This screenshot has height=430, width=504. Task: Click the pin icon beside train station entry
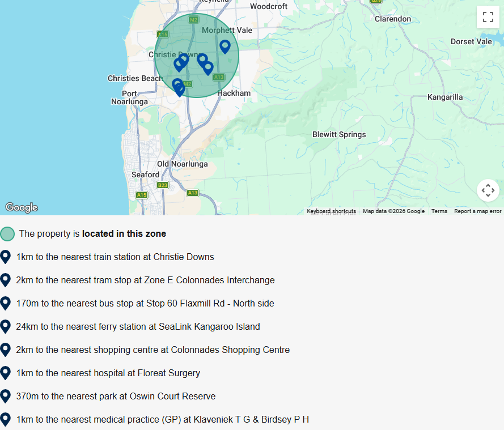pos(6,257)
